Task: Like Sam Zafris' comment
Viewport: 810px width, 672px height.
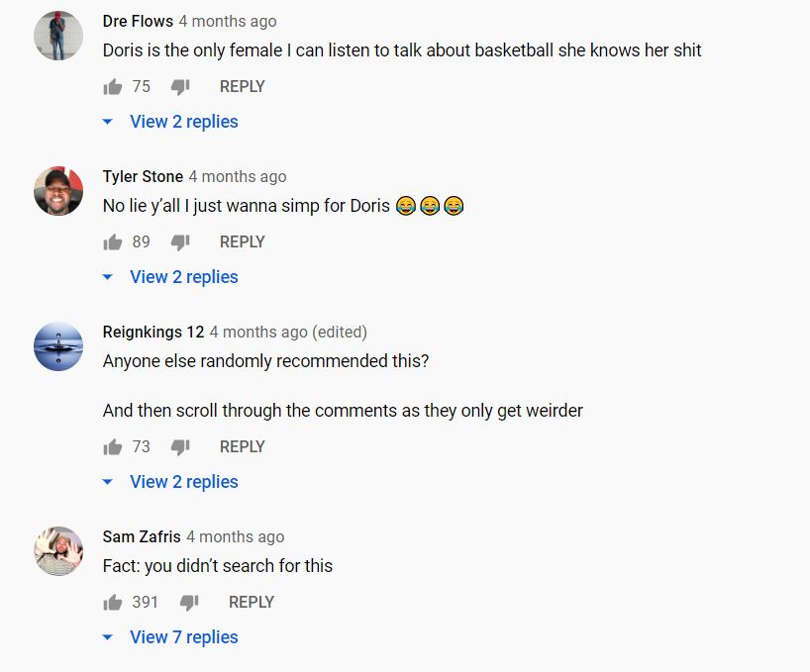Action: (113, 603)
